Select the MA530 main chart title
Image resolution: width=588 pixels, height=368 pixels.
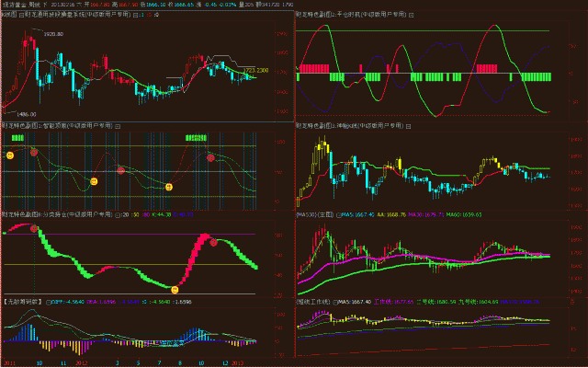pyautogui.click(x=312, y=213)
